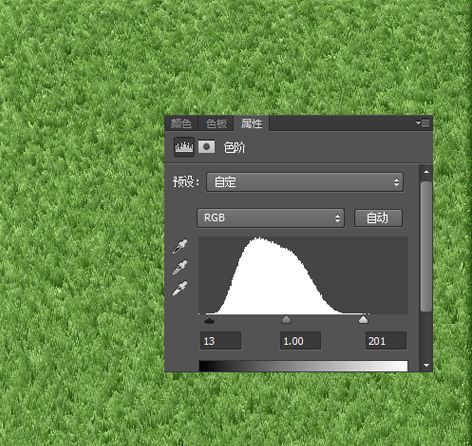Viewport: 472px width, 446px height.
Task: Click the scrollbar up arrow
Action: coord(426,172)
